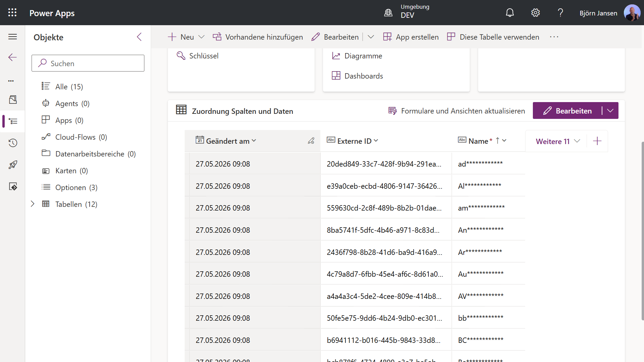Go back using the purple arrow
644x362 pixels.
tap(12, 57)
